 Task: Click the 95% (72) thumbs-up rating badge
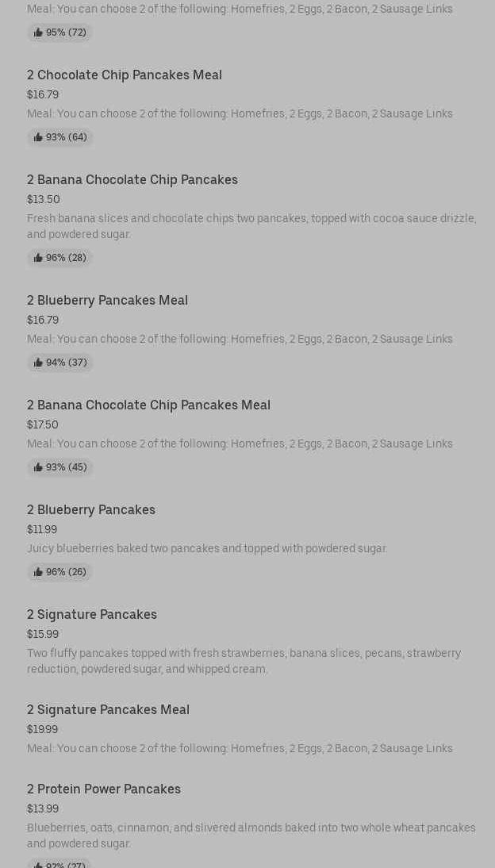pyautogui.click(x=59, y=33)
